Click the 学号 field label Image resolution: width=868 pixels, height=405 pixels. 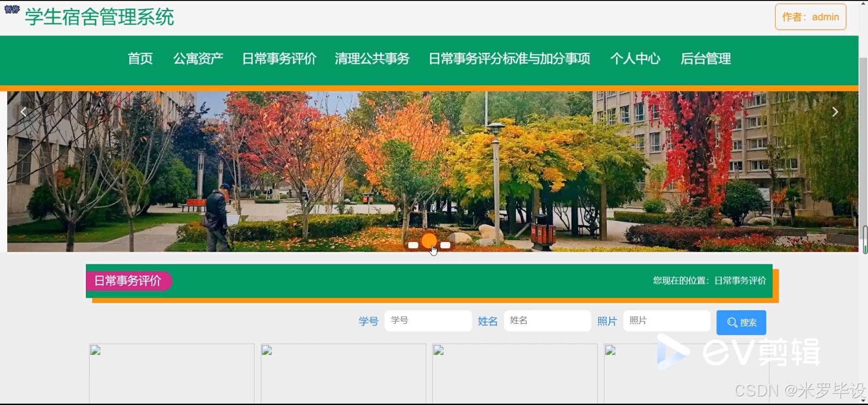369,321
